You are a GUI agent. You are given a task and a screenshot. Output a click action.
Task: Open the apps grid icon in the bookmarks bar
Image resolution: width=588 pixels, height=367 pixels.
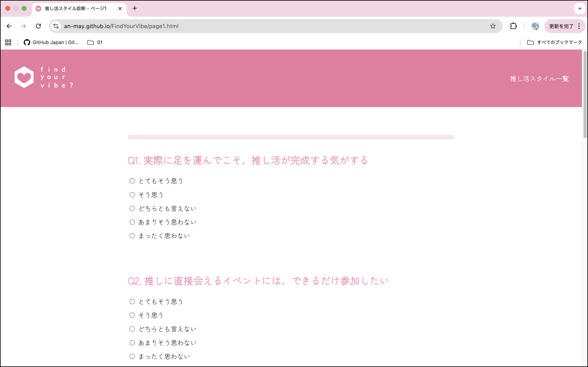coord(8,42)
